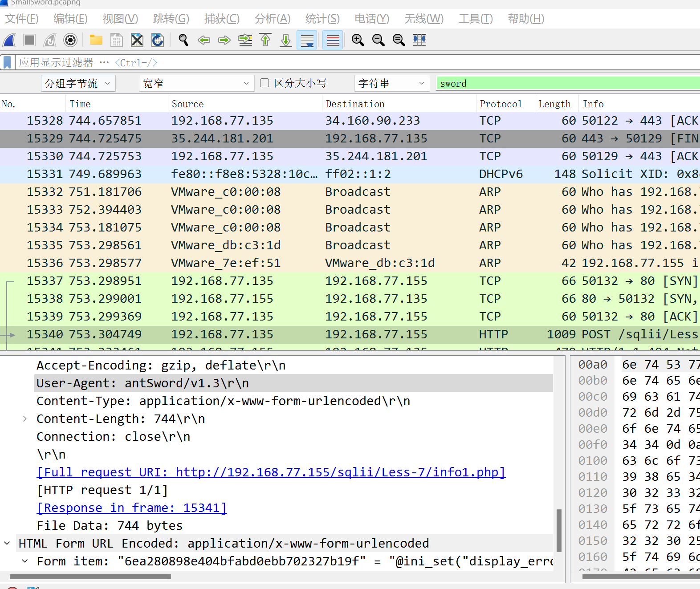The width and height of the screenshot is (700, 589).
Task: Toggle auto scroll during live capture
Action: 307,40
